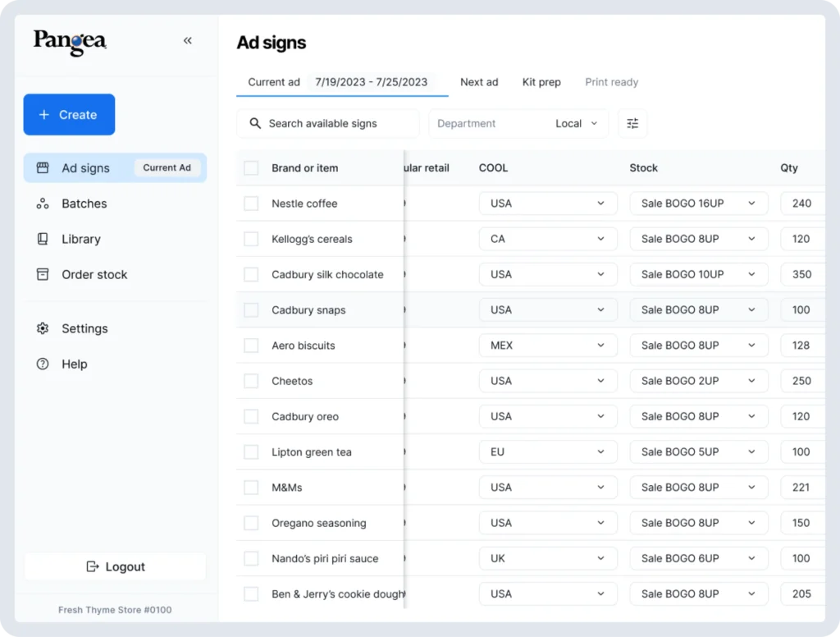840x637 pixels.
Task: Click the Stock column header
Action: [x=643, y=167]
